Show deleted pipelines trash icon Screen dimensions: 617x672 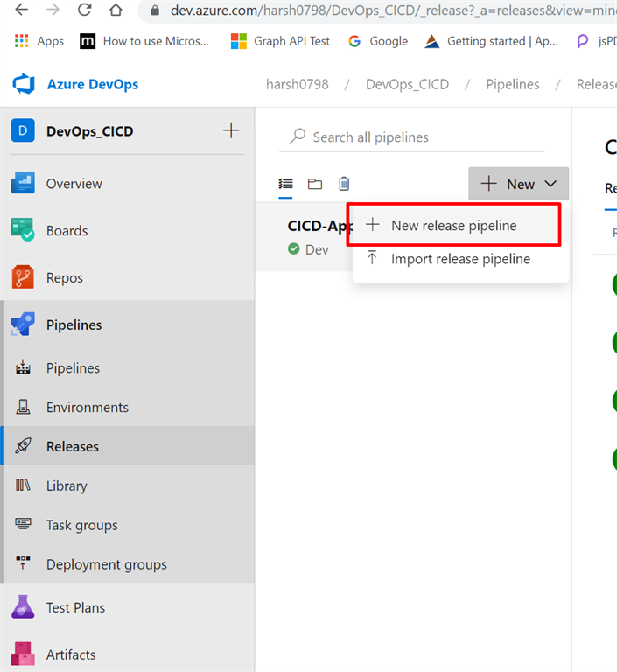(344, 184)
